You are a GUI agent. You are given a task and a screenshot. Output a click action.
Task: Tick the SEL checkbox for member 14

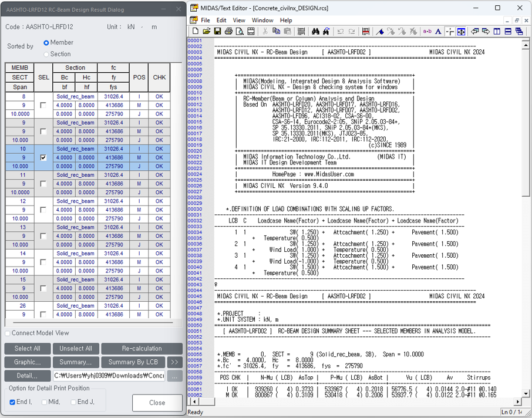coord(43,262)
